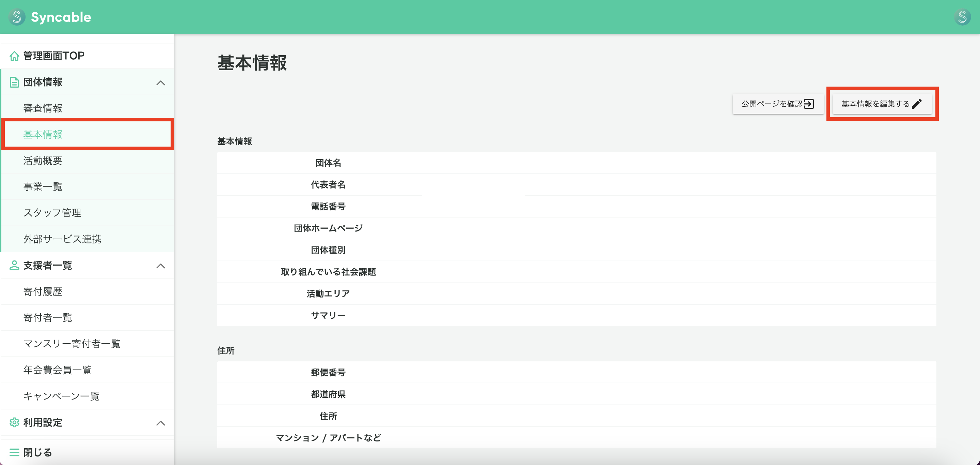Collapse the 利用設定 section chevron

tap(161, 423)
